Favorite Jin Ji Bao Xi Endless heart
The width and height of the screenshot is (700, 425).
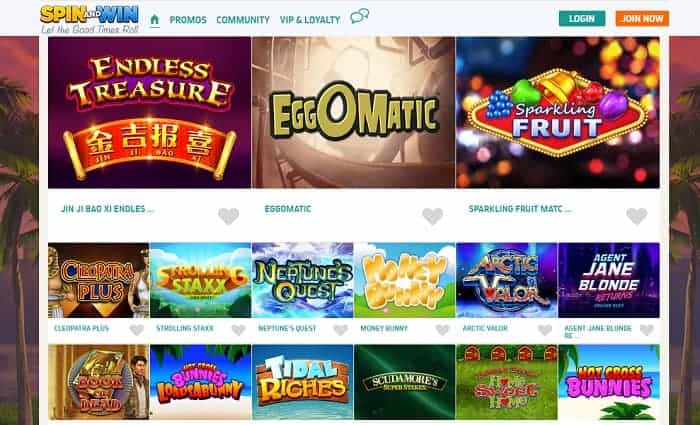(229, 217)
